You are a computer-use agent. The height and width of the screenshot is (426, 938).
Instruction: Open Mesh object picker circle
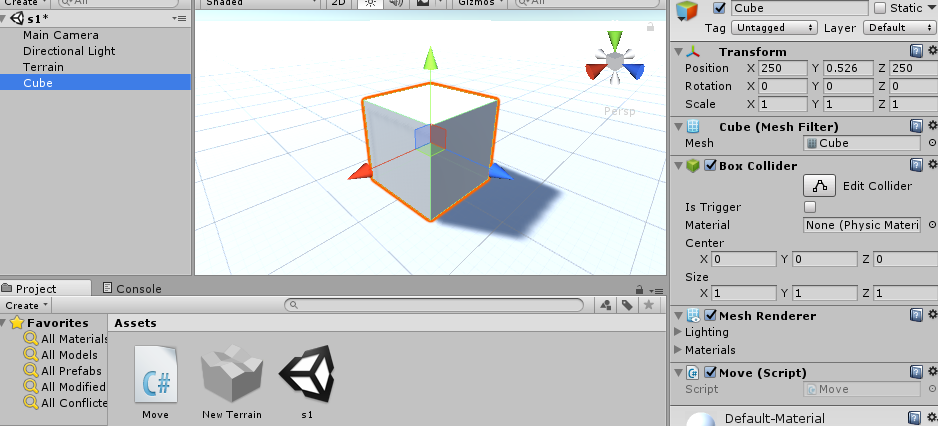tap(932, 143)
